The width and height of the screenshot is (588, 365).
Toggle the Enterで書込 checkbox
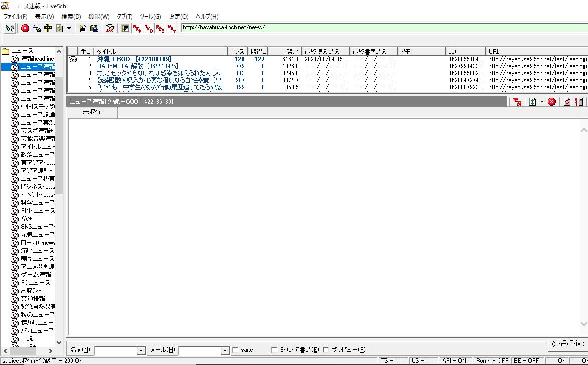(x=274, y=350)
